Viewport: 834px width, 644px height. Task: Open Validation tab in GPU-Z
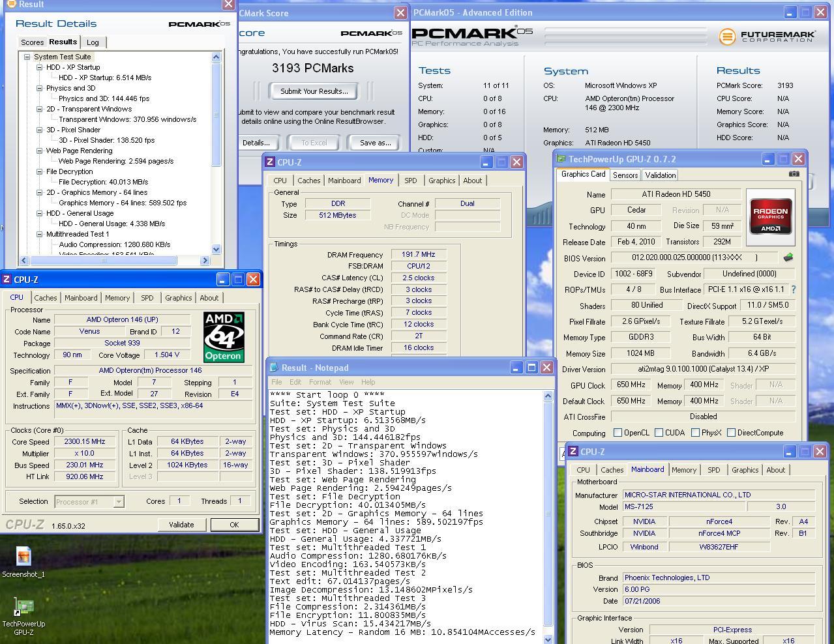(660, 175)
